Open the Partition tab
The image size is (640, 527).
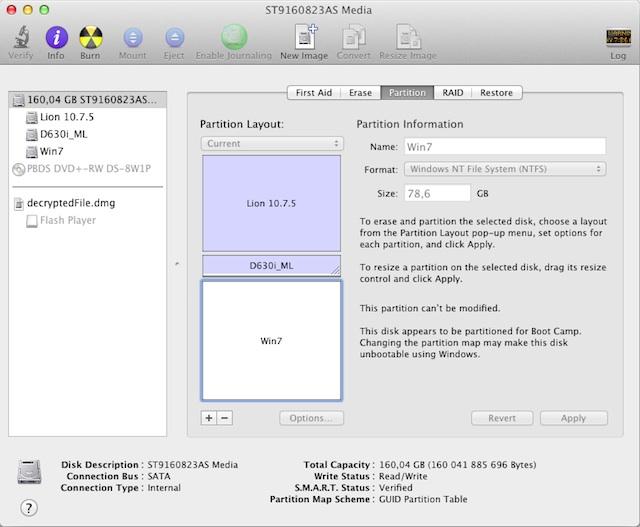[407, 93]
